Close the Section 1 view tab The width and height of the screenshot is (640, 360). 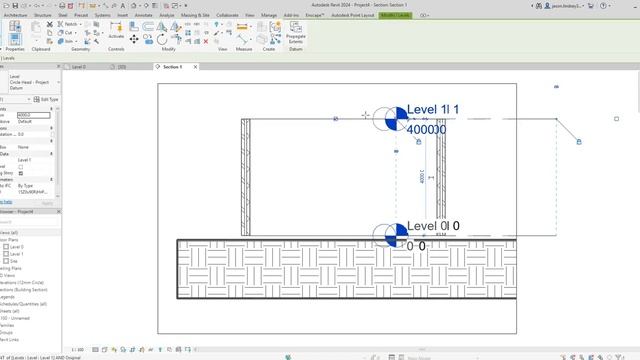tap(196, 67)
